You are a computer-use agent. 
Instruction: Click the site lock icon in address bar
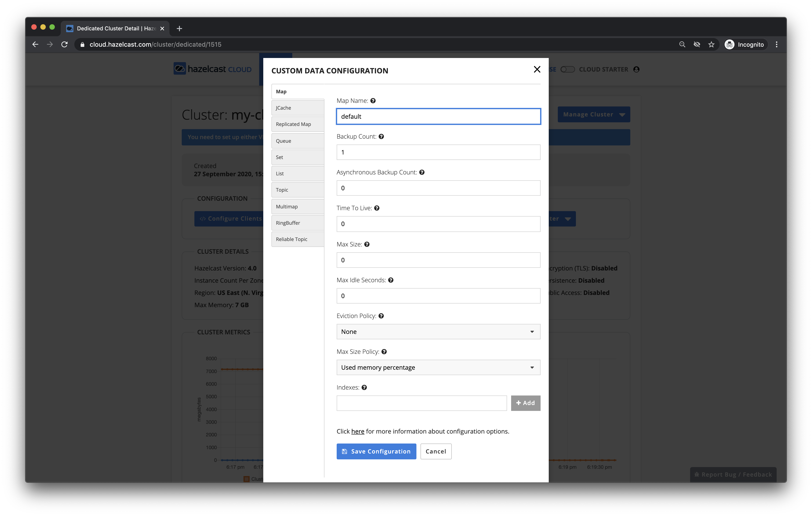(82, 44)
